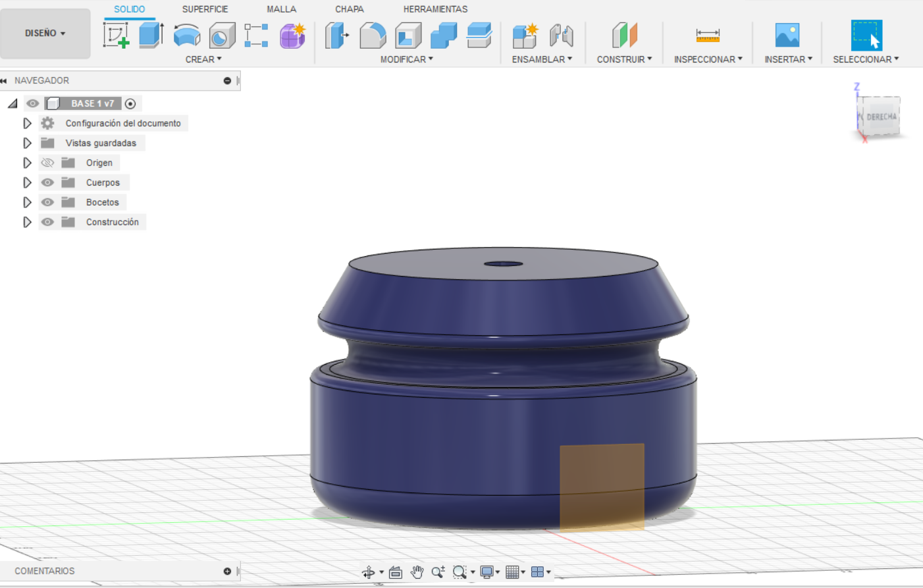Image resolution: width=923 pixels, height=588 pixels.
Task: Select the Vistas guardadas tree row
Action: (x=92, y=143)
